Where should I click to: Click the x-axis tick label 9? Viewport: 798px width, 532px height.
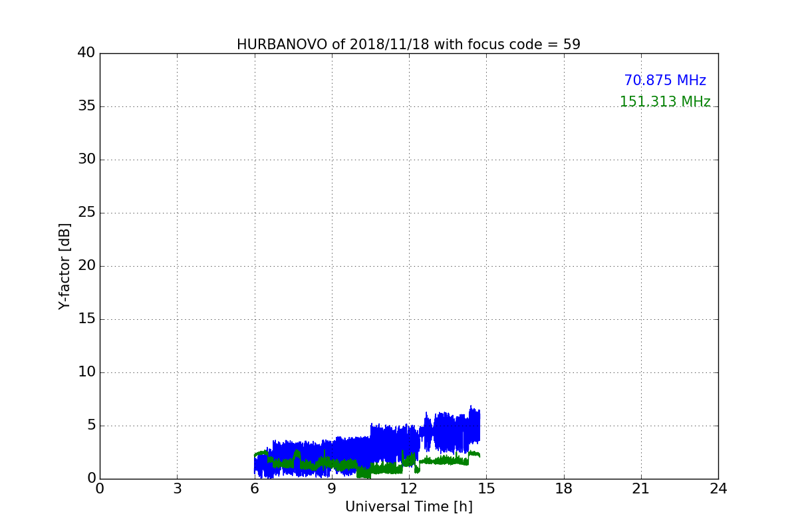[332, 489]
